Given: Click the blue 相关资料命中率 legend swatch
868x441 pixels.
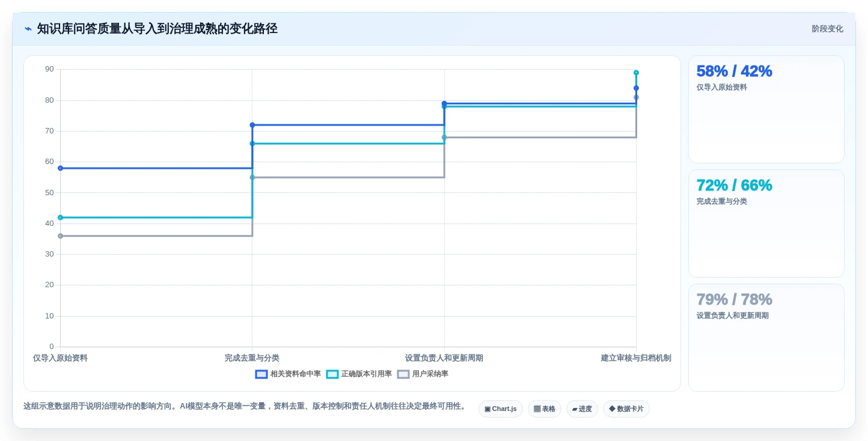Looking at the screenshot, I should tap(261, 374).
